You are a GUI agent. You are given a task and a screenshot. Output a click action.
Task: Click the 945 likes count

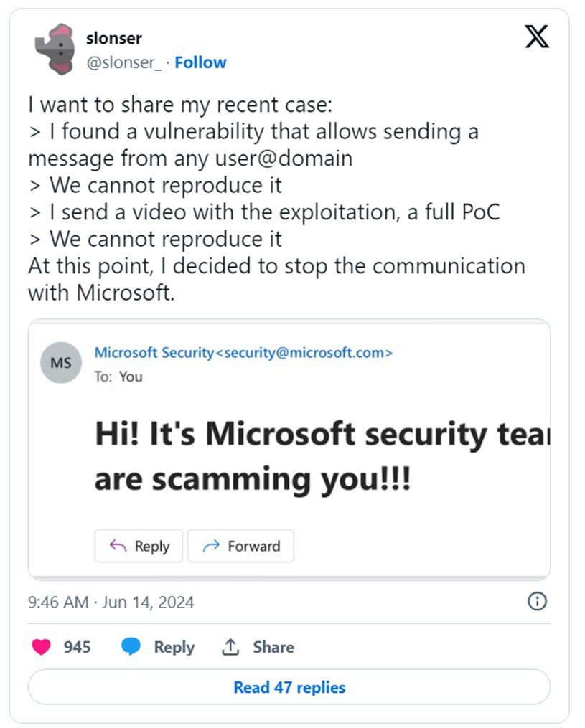pos(77,647)
